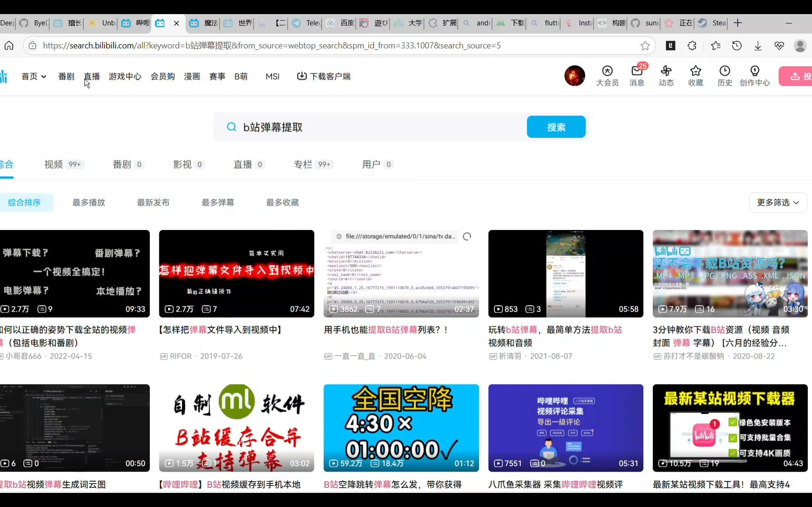Viewport: 812px width, 507px height.
Task: Click the browser home icon
Action: point(9,46)
